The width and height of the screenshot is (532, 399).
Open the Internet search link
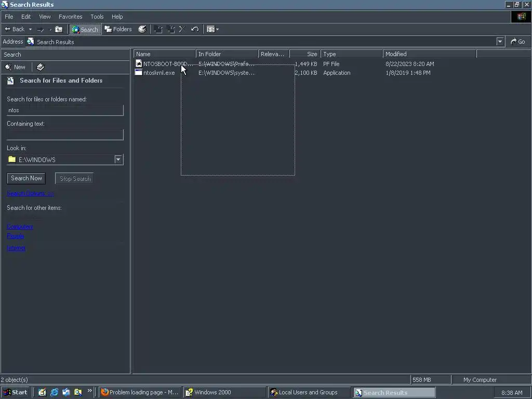pos(16,248)
